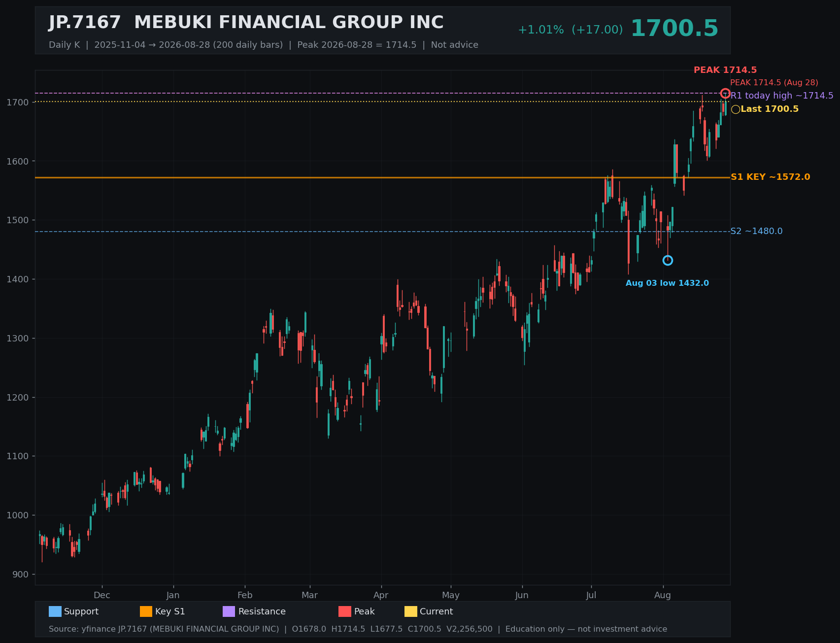Click the "S1 KEY ~1572.0" label
The height and width of the screenshot is (643, 840).
(771, 177)
